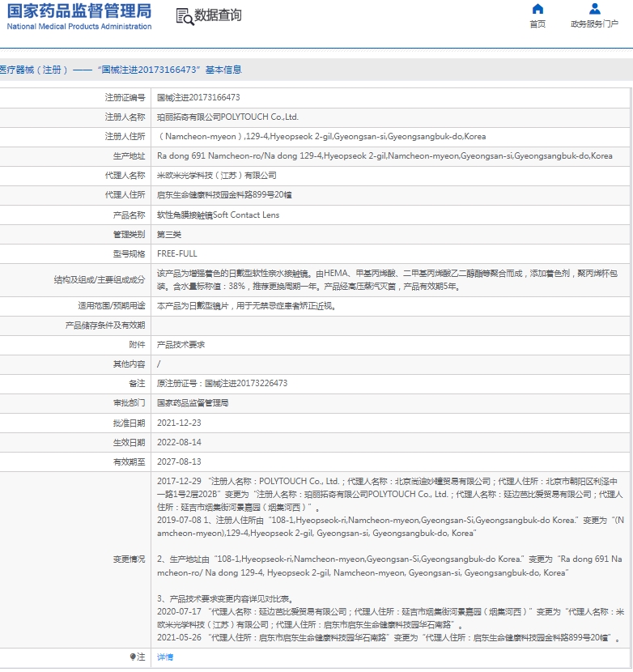Select the model value FREE-FULL
Image resolution: width=633 pixels, height=672 pixels.
click(x=177, y=253)
